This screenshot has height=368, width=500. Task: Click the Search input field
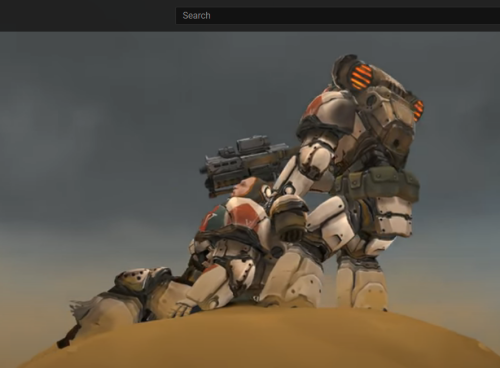click(x=338, y=16)
